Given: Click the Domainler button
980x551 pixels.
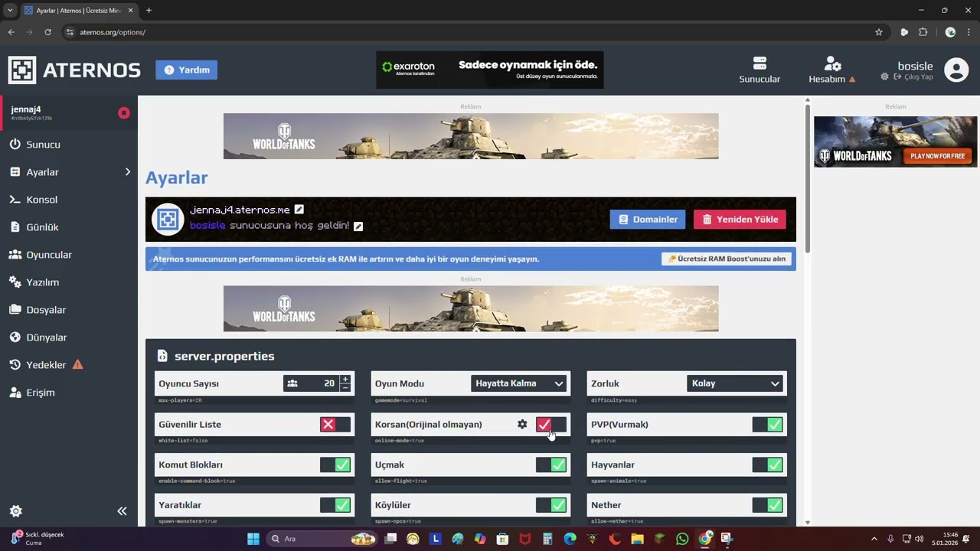Looking at the screenshot, I should (x=648, y=220).
